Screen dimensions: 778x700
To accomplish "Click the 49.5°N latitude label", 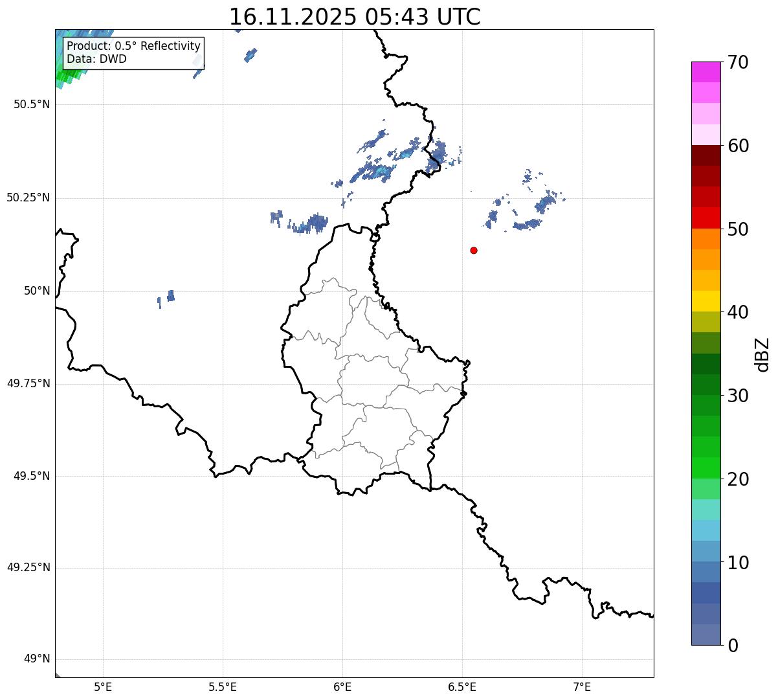I will tap(32, 476).
